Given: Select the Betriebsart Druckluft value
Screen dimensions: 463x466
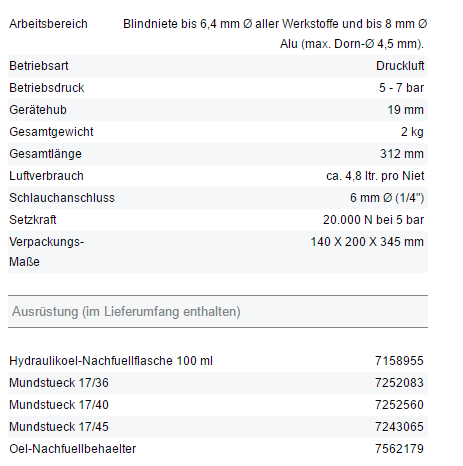Looking at the screenshot, I should 400,66.
